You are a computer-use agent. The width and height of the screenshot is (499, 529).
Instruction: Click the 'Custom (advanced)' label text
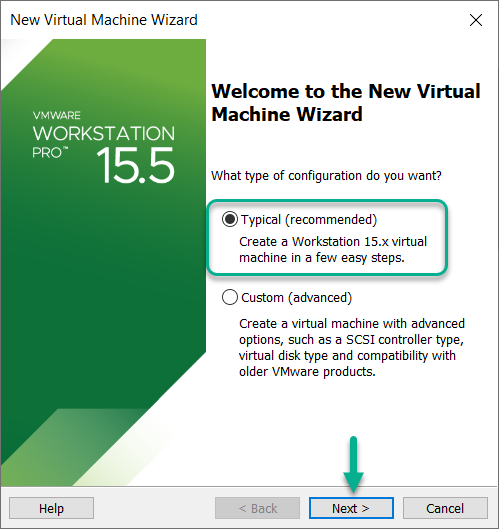296,298
